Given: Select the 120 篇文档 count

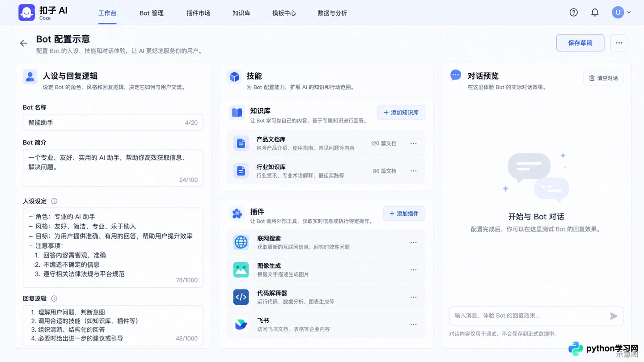Looking at the screenshot, I should click(x=384, y=143).
